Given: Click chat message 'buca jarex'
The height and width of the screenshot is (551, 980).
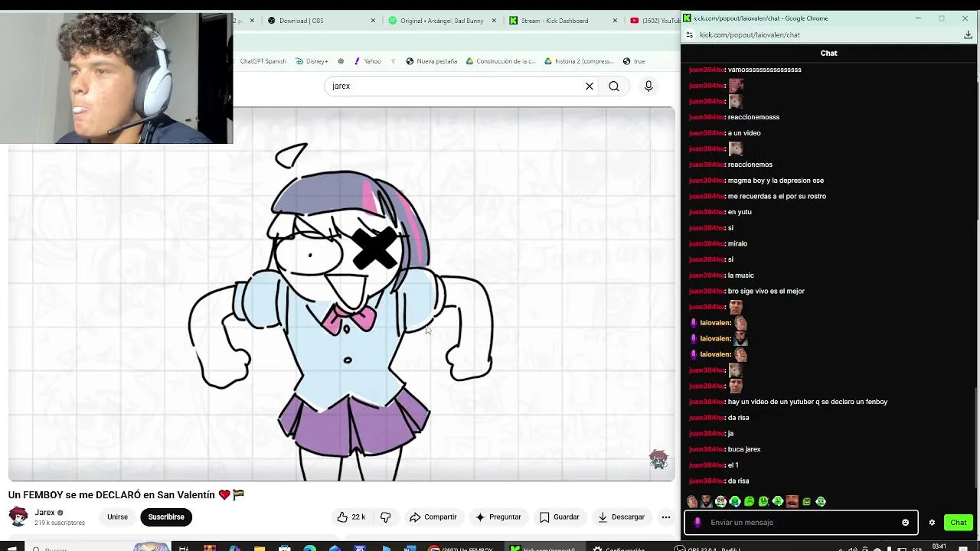Looking at the screenshot, I should click(x=744, y=449).
